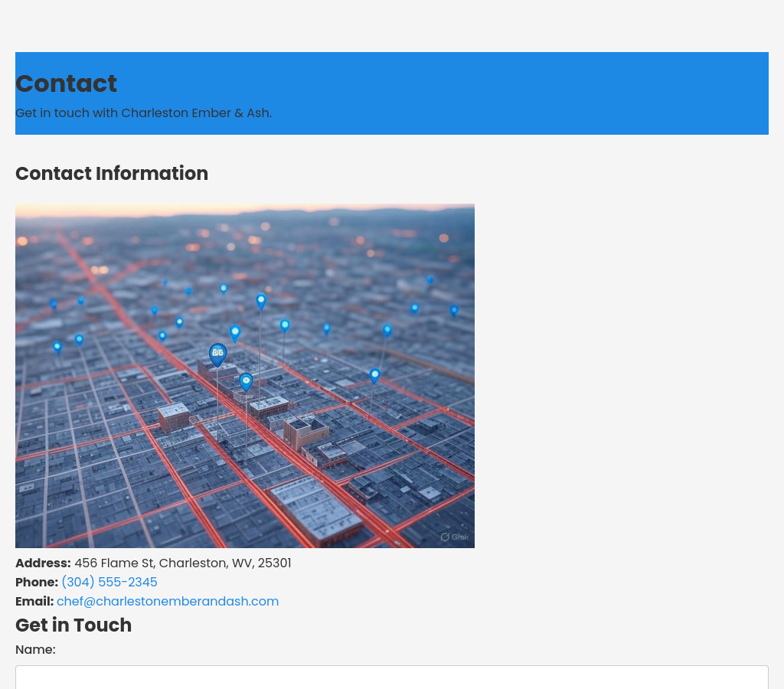Click the Get in Touch heading
This screenshot has width=784, height=689.
(x=73, y=625)
